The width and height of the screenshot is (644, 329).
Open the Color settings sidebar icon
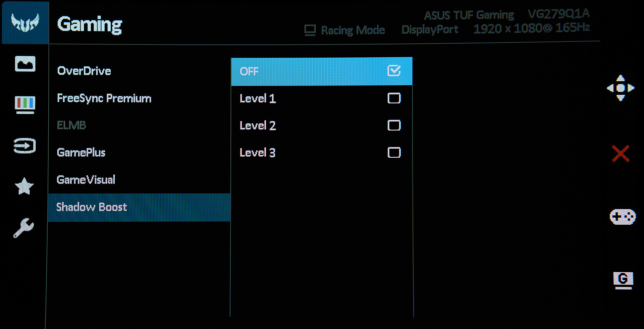pos(25,105)
